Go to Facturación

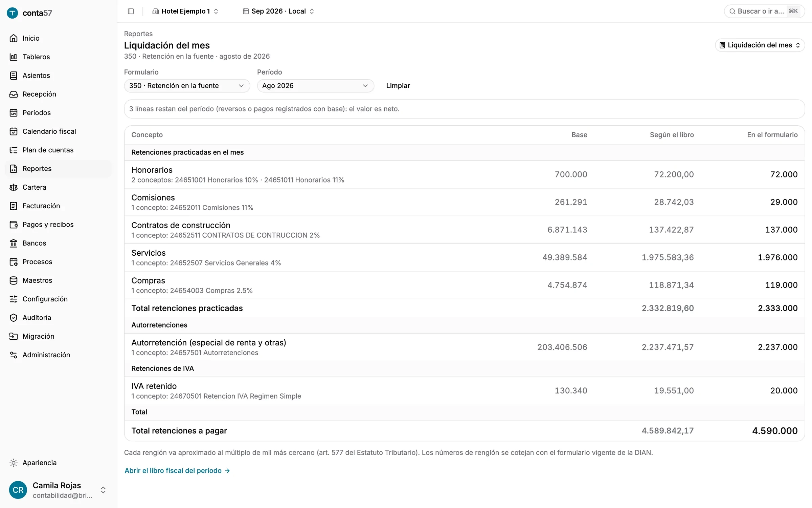coord(58,206)
